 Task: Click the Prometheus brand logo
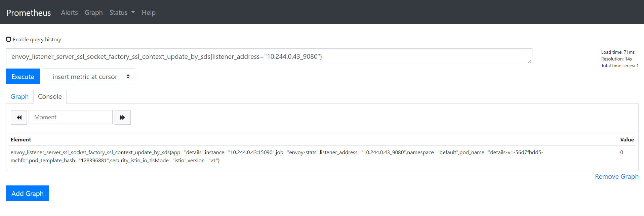pos(29,13)
